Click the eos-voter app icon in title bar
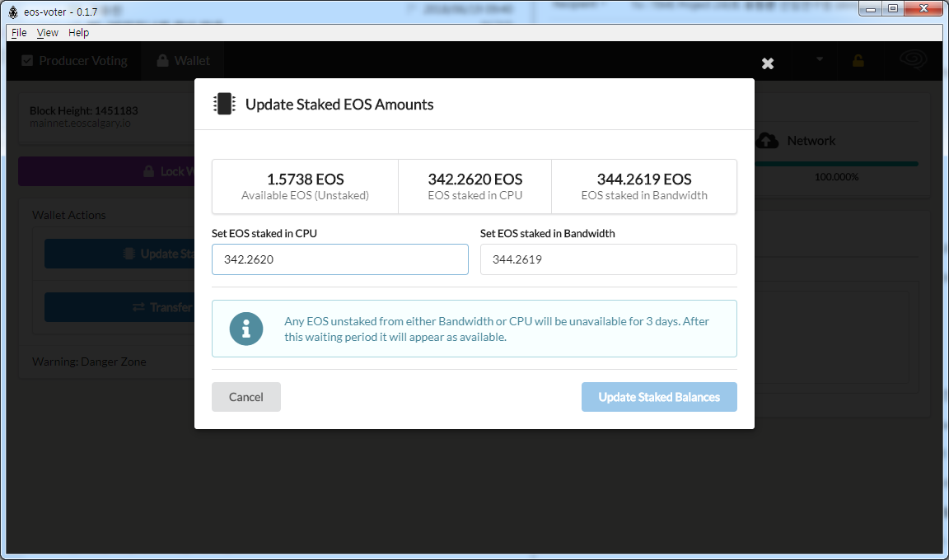 pyautogui.click(x=12, y=12)
